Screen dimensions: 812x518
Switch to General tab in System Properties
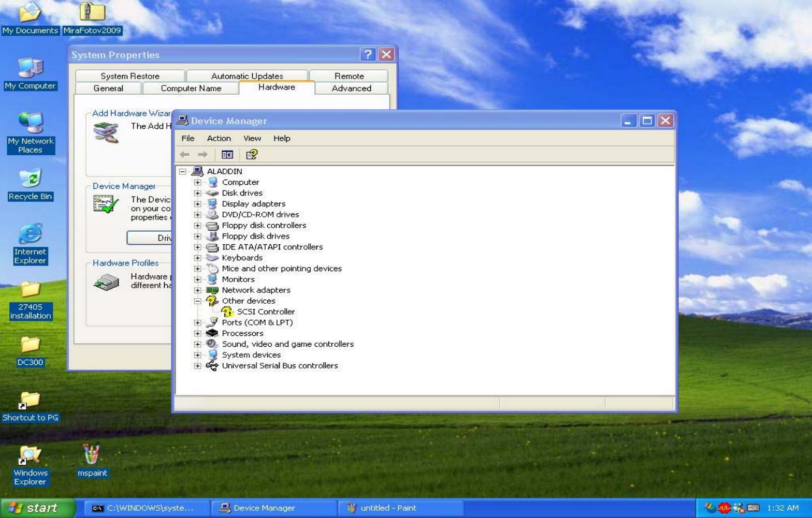point(108,88)
